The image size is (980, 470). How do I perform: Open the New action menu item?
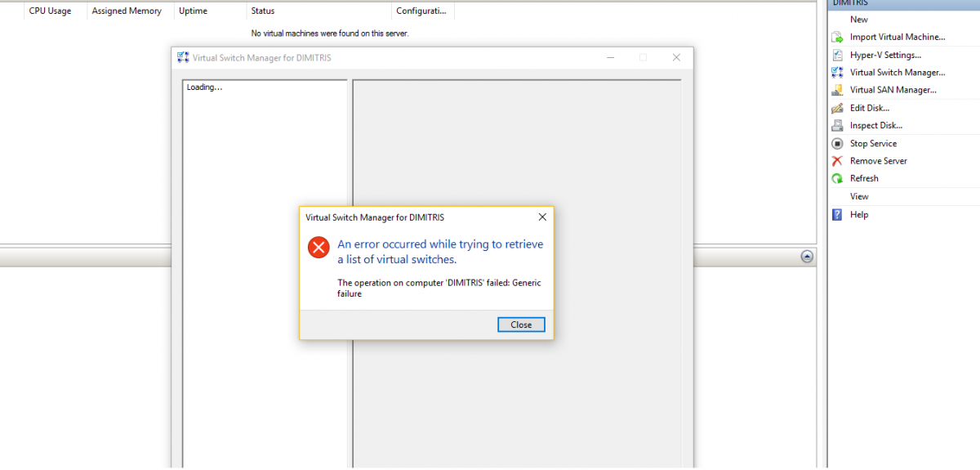[x=859, y=20]
